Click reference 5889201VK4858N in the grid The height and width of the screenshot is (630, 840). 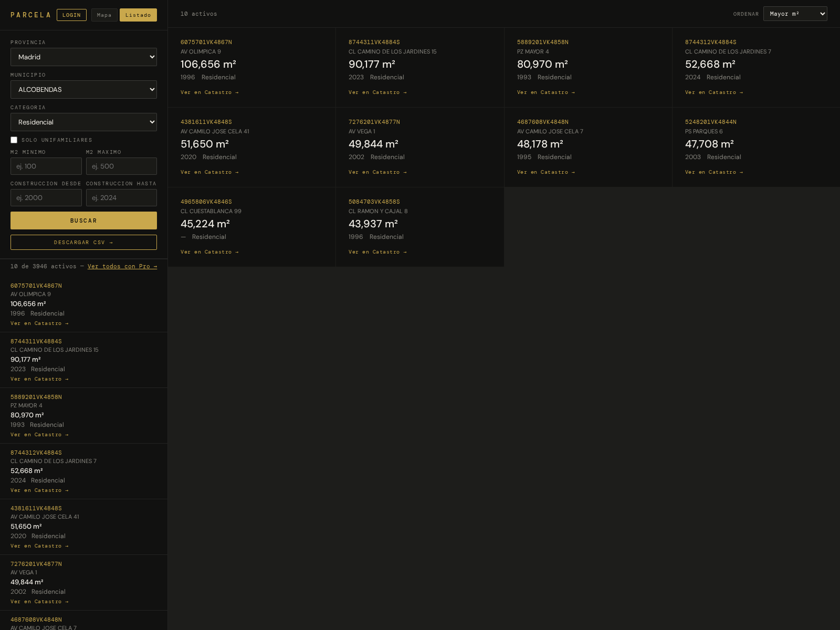tap(543, 42)
